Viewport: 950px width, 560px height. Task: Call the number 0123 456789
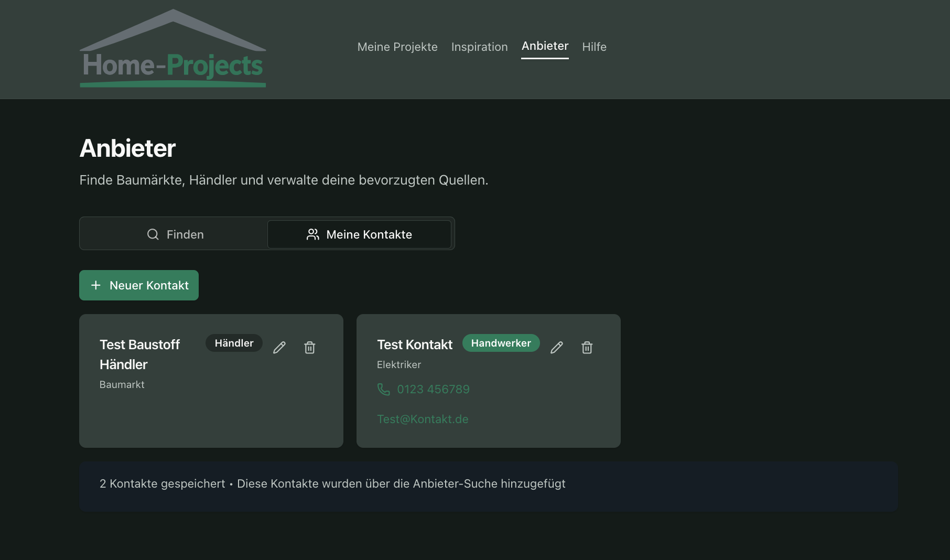[x=433, y=389]
